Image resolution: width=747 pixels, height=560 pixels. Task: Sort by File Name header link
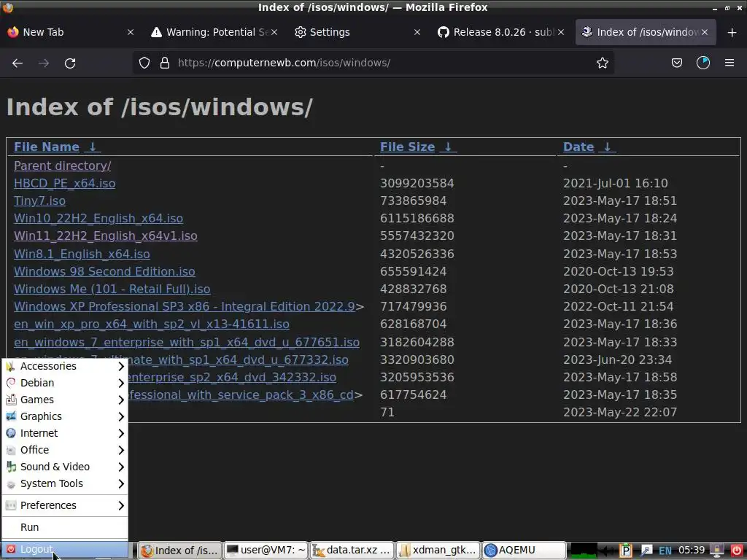(x=47, y=147)
